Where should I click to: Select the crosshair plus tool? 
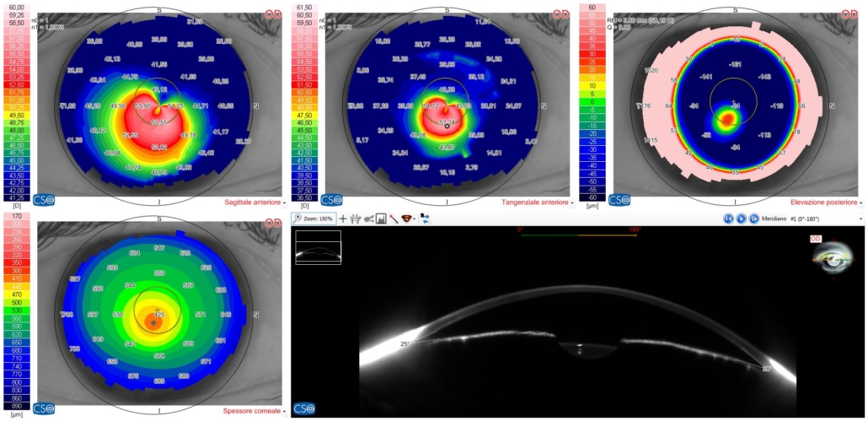(343, 219)
